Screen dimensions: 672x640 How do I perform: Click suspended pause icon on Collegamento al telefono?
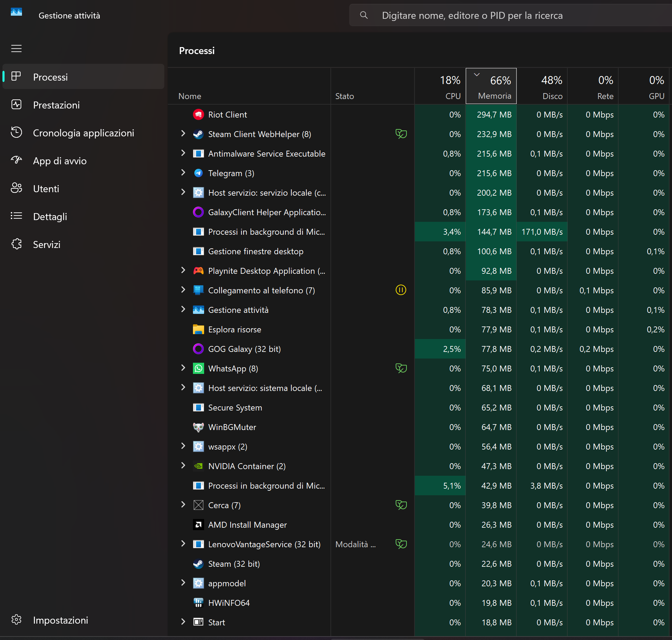[401, 290]
